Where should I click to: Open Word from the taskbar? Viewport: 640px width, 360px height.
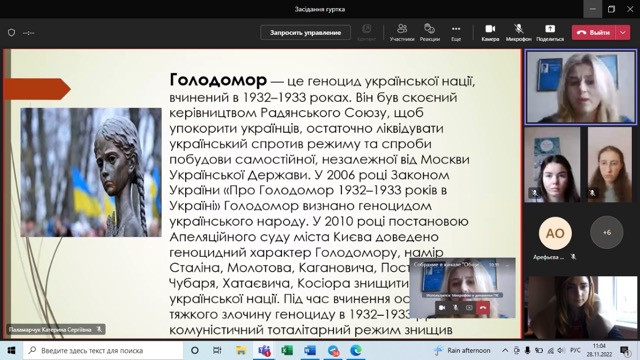(x=310, y=350)
